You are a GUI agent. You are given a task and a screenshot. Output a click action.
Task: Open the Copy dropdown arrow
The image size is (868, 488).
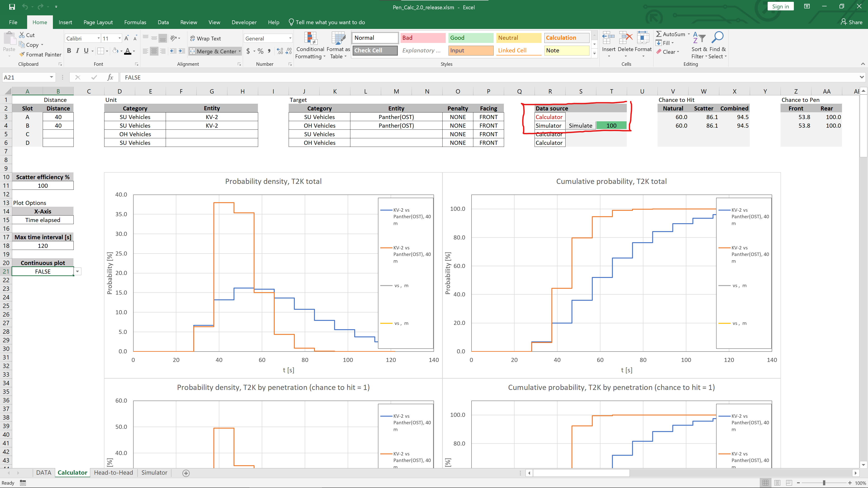pyautogui.click(x=42, y=45)
